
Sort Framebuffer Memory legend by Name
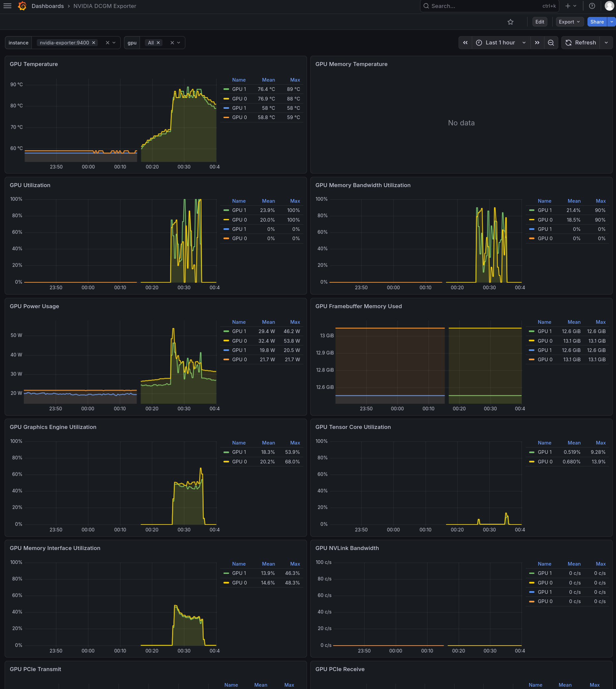[544, 322]
